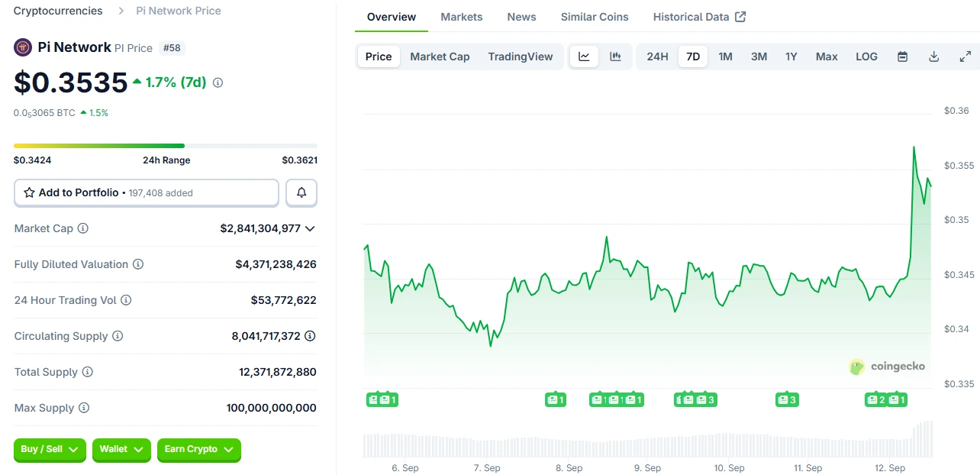Expand the Market Cap value dropdown

tap(310, 228)
